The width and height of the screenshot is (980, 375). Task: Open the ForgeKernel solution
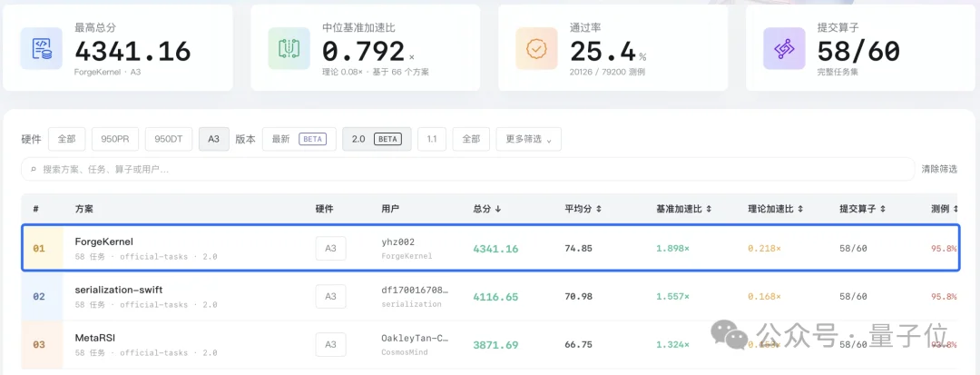[103, 242]
